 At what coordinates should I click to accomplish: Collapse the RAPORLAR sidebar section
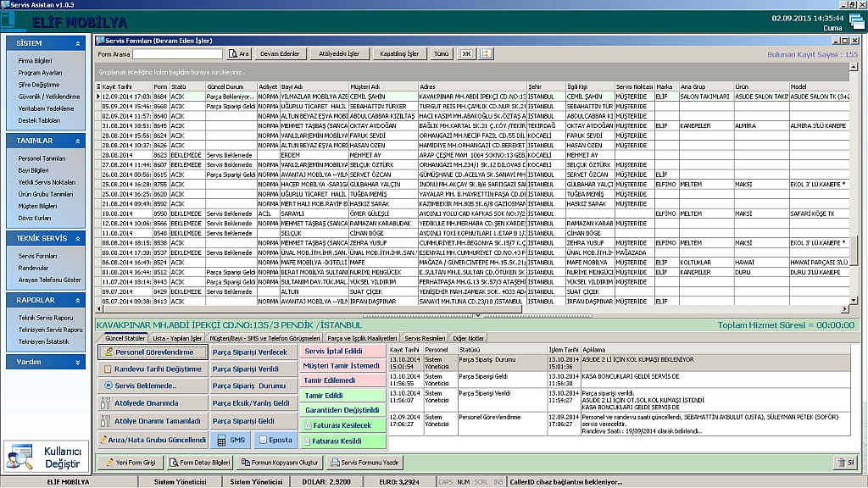[x=77, y=301]
